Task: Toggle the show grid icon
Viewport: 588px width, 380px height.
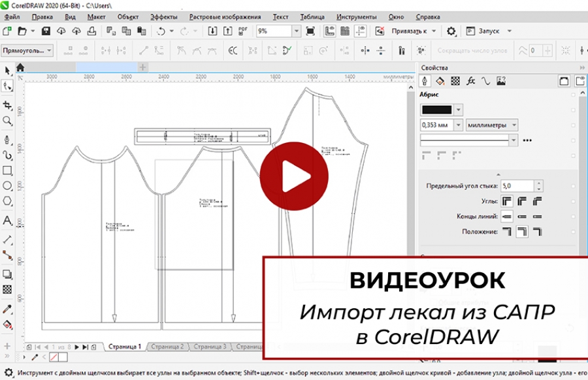Action: (x=345, y=31)
